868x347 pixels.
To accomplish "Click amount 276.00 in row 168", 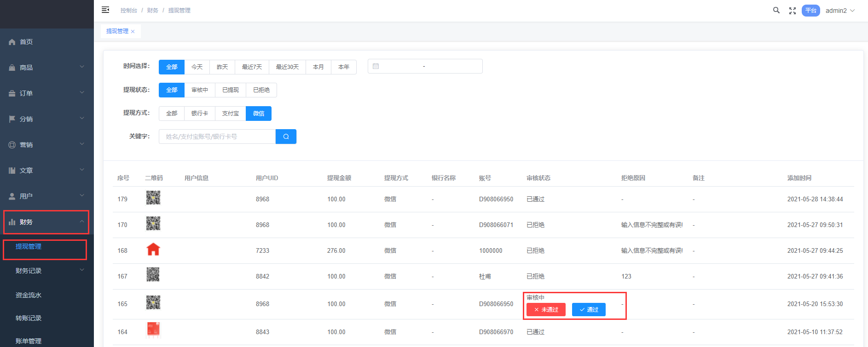I will 336,251.
